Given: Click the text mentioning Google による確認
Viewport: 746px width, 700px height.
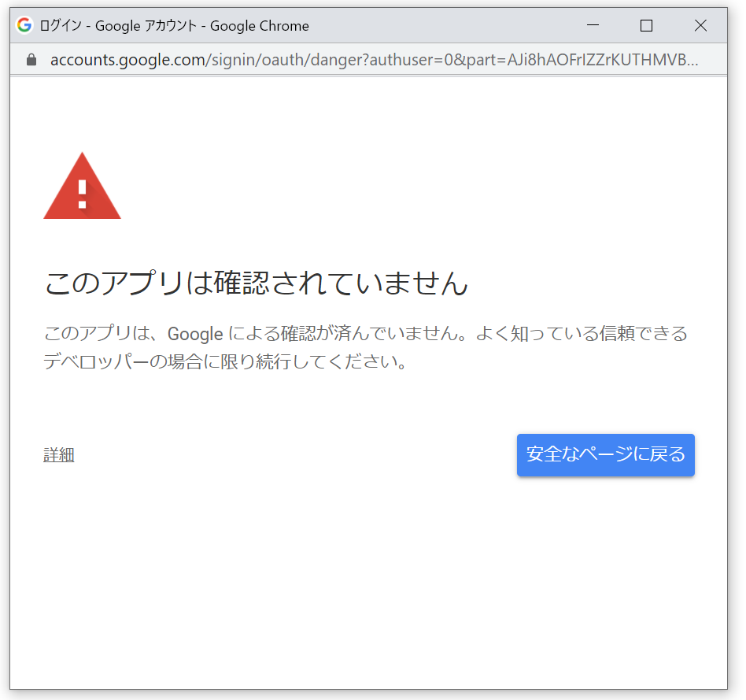Looking at the screenshot, I should point(365,347).
